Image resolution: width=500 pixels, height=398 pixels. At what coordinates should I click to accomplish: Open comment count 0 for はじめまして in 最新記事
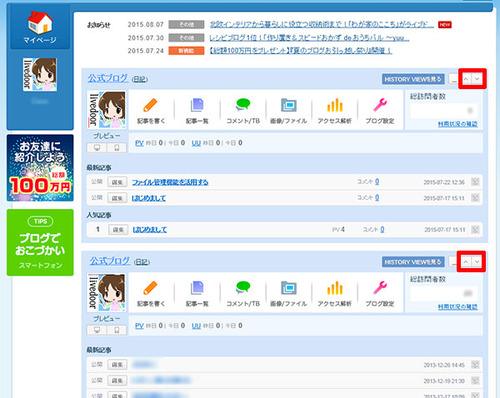pyautogui.click(x=377, y=197)
